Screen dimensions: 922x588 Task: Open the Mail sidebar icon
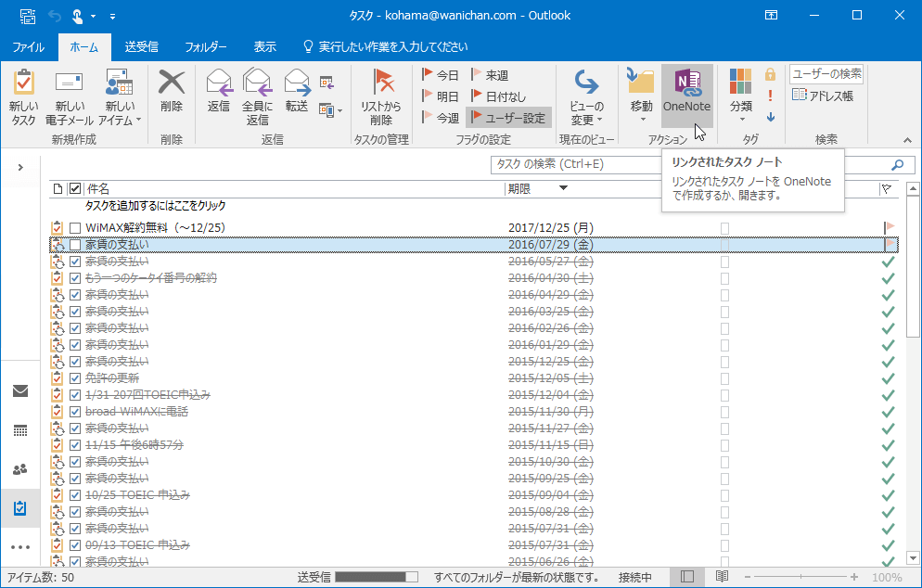[x=20, y=390]
